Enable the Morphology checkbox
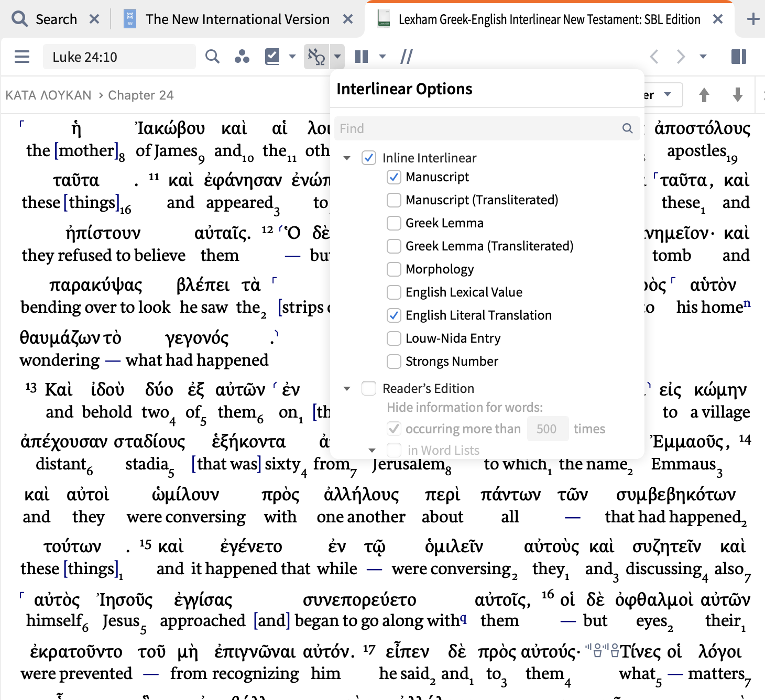This screenshot has height=700, width=765. [394, 269]
